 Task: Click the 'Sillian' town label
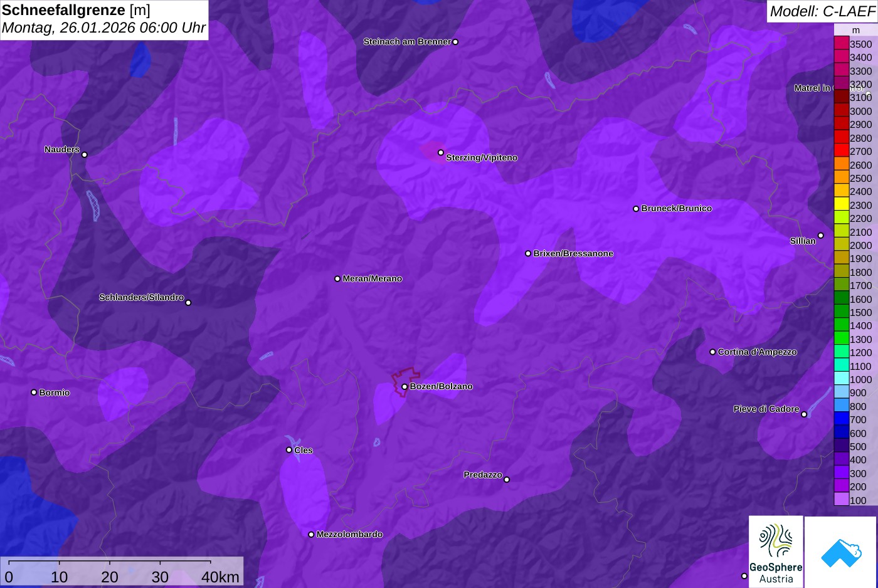coord(803,241)
